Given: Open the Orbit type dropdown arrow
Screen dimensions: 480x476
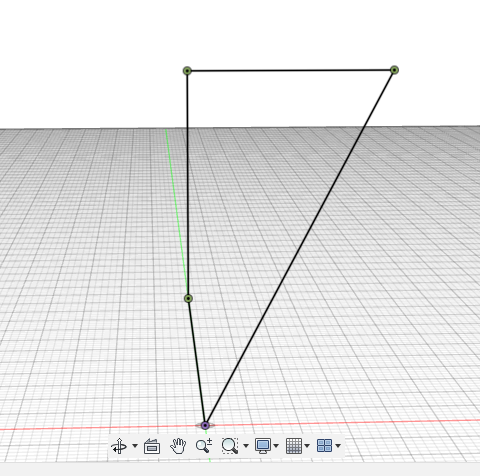Looking at the screenshot, I should click(x=135, y=446).
